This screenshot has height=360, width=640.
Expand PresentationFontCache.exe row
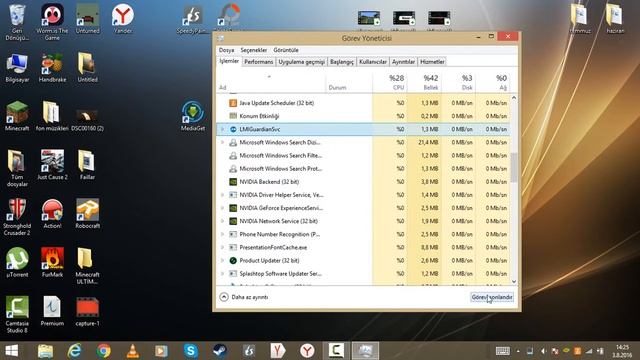pos(222,247)
